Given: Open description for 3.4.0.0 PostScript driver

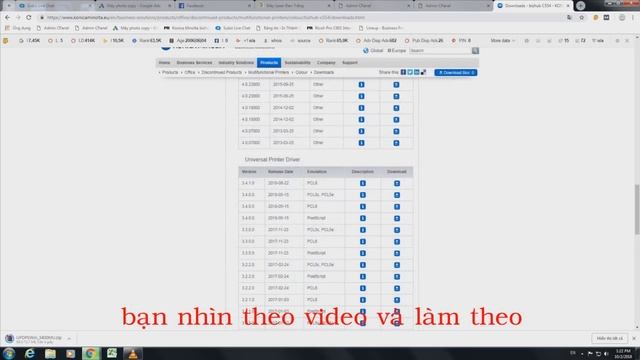Looking at the screenshot, I should [x=362, y=218].
